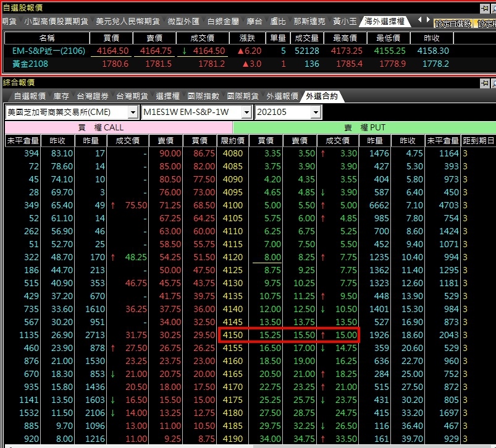This screenshot has height=448, width=496.
Task: Click CALL last price 75.50 for strike 4100
Action: point(136,205)
